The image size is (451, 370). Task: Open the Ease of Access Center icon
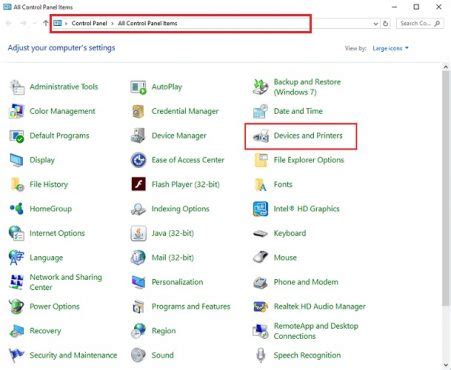(138, 160)
